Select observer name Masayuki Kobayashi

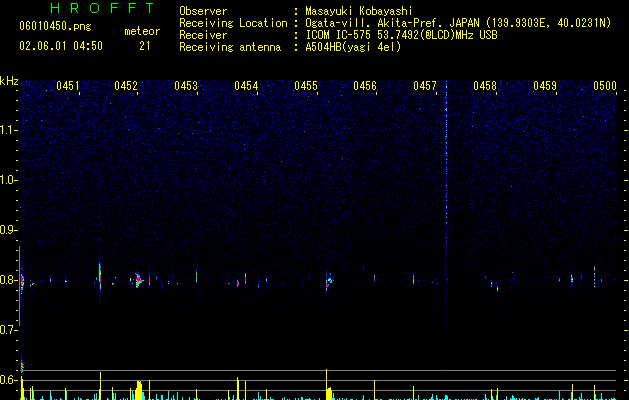click(x=359, y=11)
